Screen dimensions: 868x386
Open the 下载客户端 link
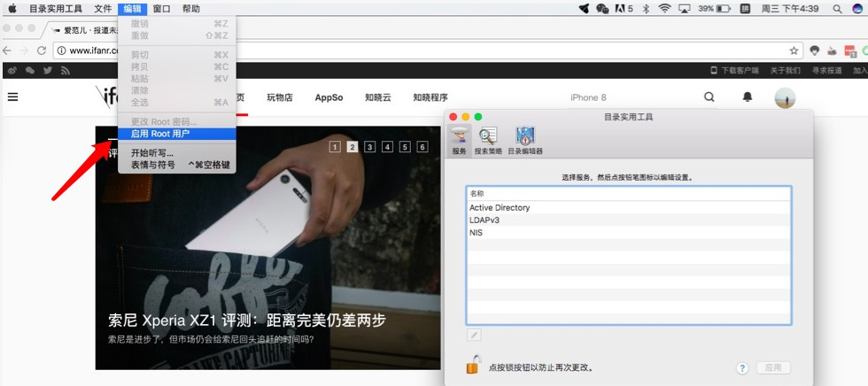734,70
